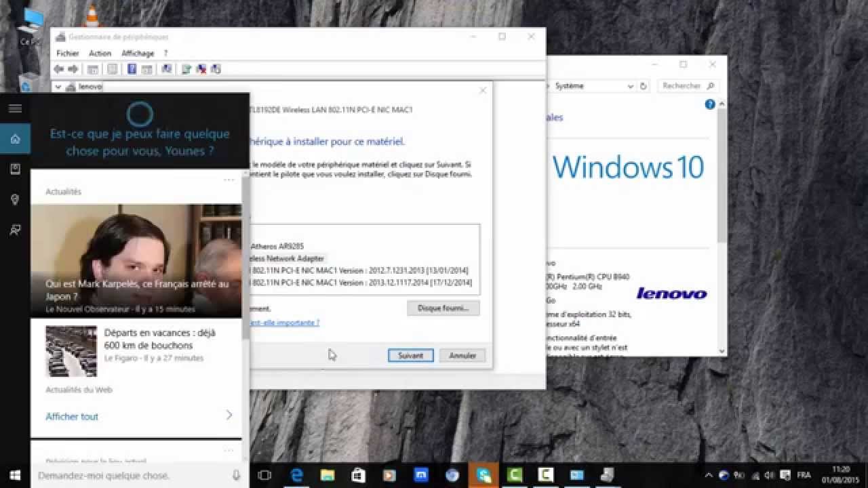Open the Cortana hamburger menu
The image size is (868, 488).
pyautogui.click(x=15, y=108)
